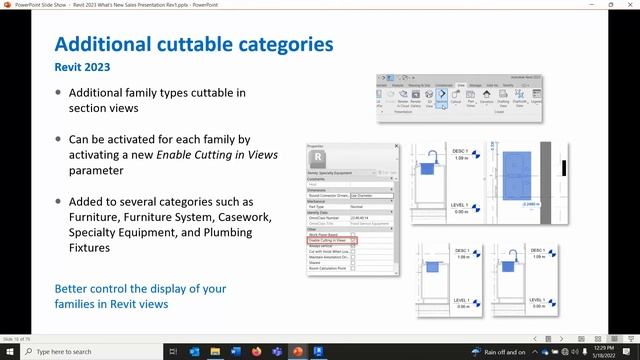This screenshot has height=360, width=640.
Task: Open the notification center icon
Action: click(x=627, y=351)
